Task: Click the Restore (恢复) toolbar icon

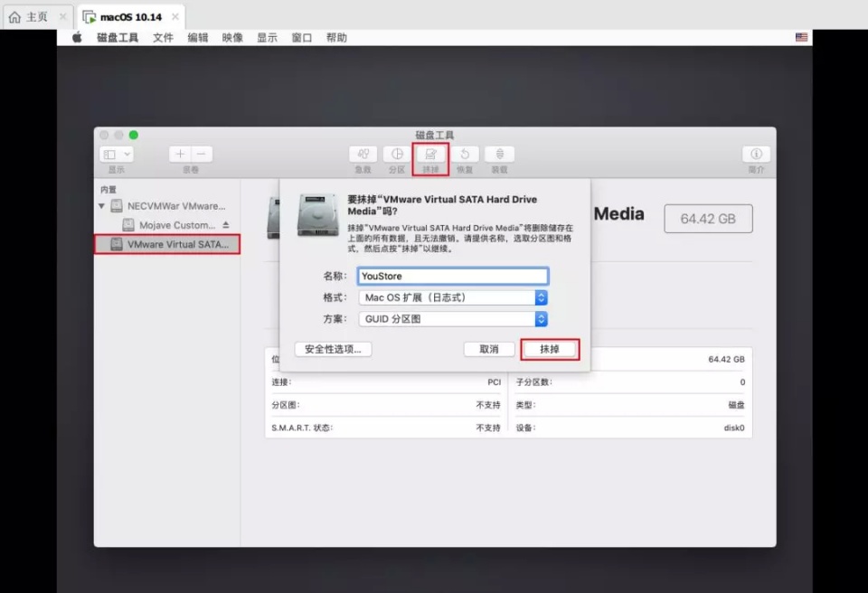Action: pos(465,154)
